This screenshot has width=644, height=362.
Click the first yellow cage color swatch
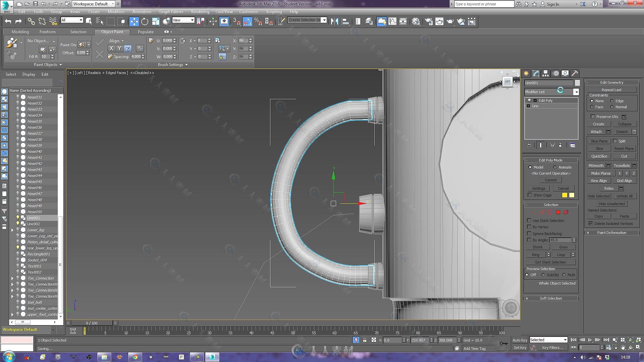(565, 195)
